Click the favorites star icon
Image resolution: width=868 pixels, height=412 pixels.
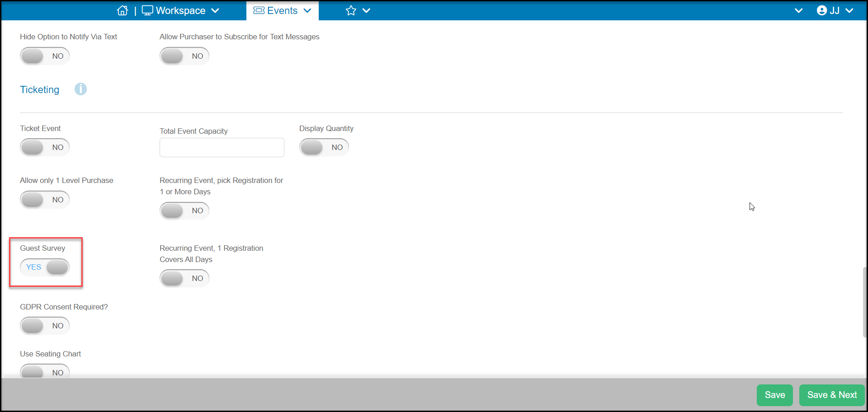(351, 10)
